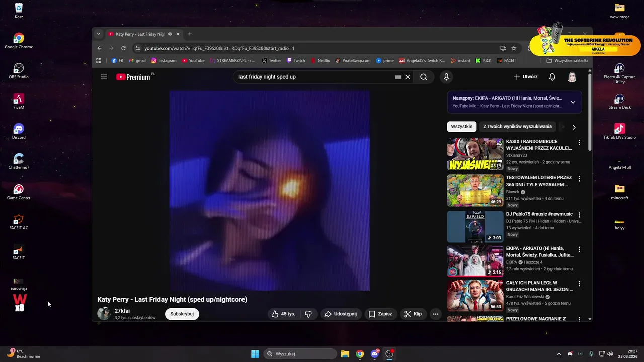Open Chrome apps grid in bookmarks bar
Image resolution: width=644 pixels, height=362 pixels.
click(x=99, y=60)
